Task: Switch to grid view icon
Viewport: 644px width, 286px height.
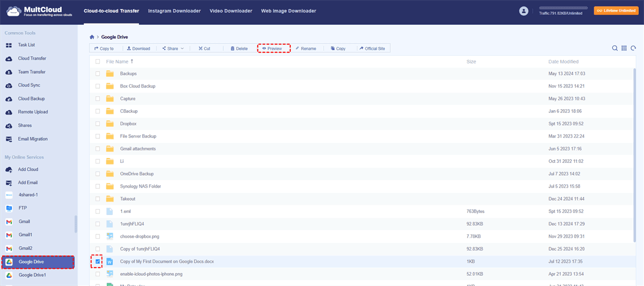Action: click(x=624, y=48)
